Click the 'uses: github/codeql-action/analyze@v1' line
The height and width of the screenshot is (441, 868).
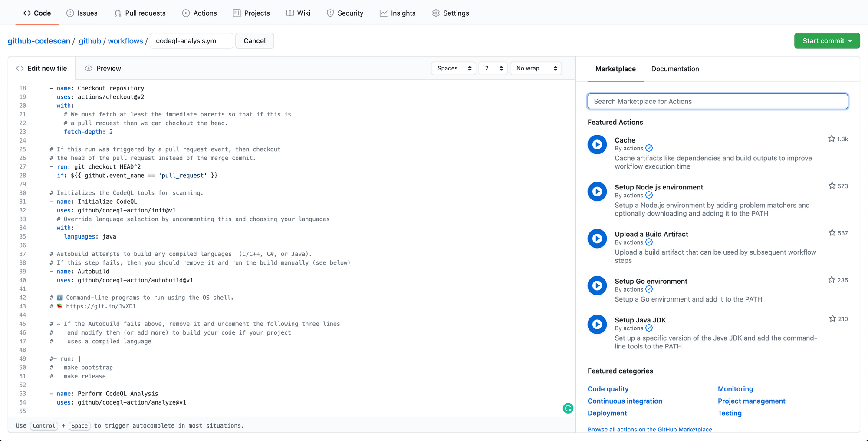pyautogui.click(x=122, y=402)
